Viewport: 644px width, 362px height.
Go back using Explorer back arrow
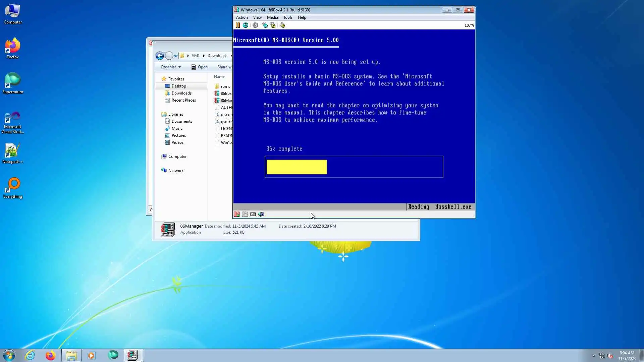pos(160,56)
